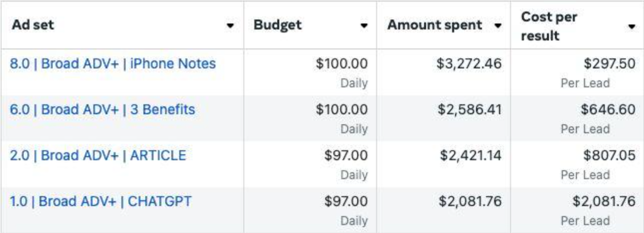
Task: Select the 3 Benefits budget cell
Action: click(343, 109)
